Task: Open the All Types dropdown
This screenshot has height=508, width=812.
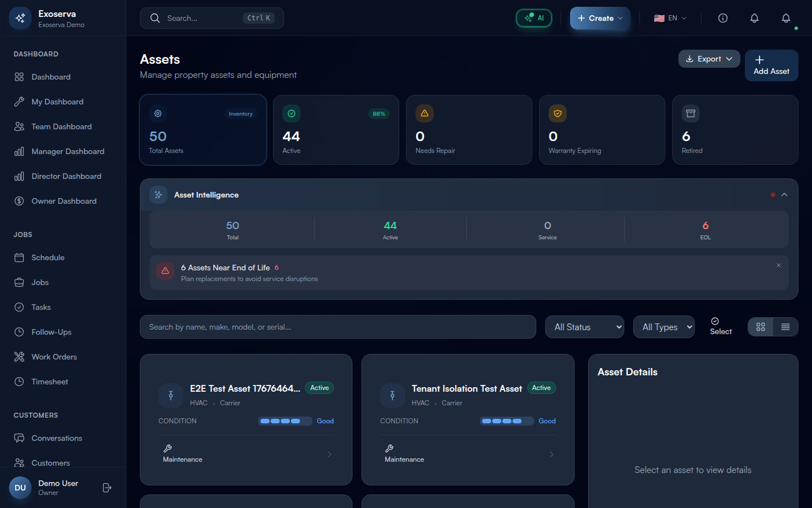Action: coord(664,327)
